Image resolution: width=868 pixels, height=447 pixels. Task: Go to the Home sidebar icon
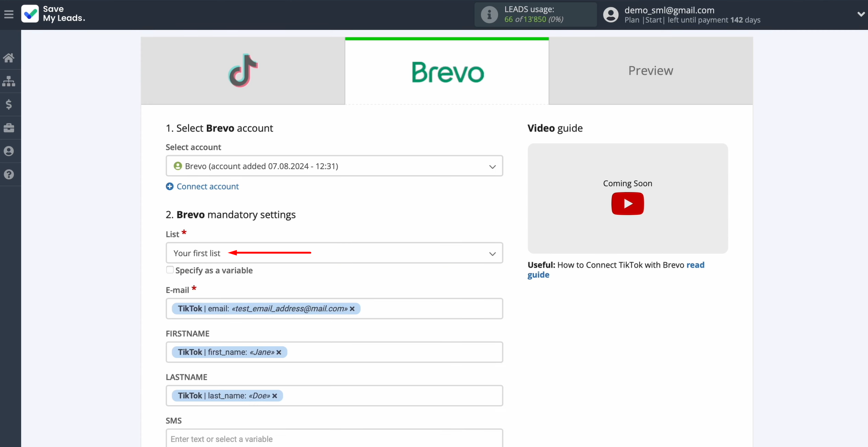click(x=9, y=58)
